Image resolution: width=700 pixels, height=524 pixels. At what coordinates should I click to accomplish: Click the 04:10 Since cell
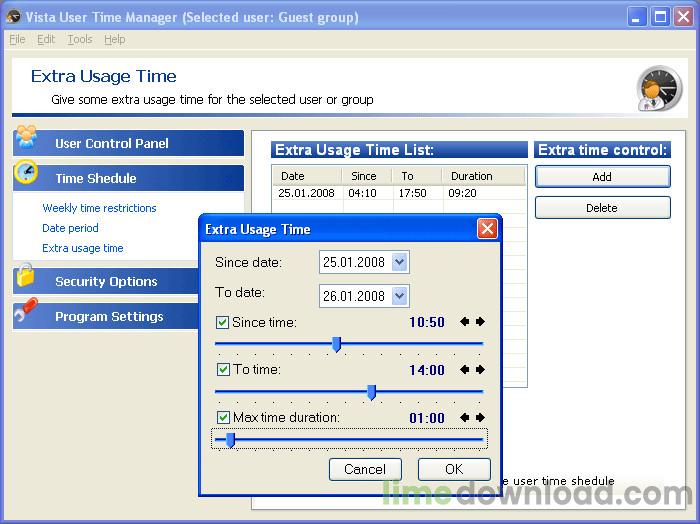tap(362, 193)
